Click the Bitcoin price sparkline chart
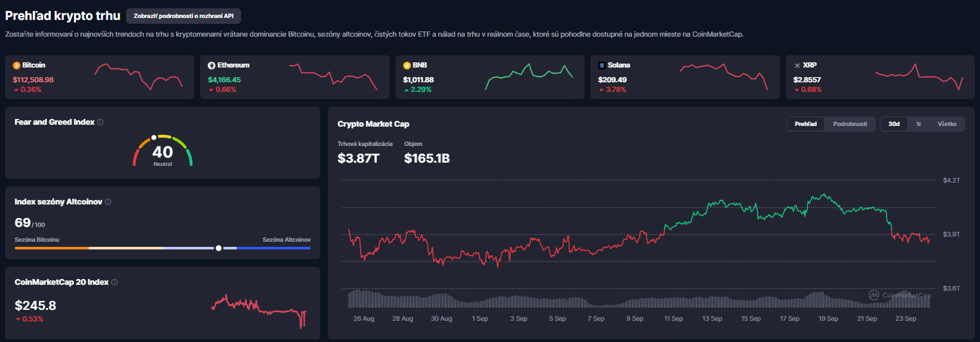 139,76
